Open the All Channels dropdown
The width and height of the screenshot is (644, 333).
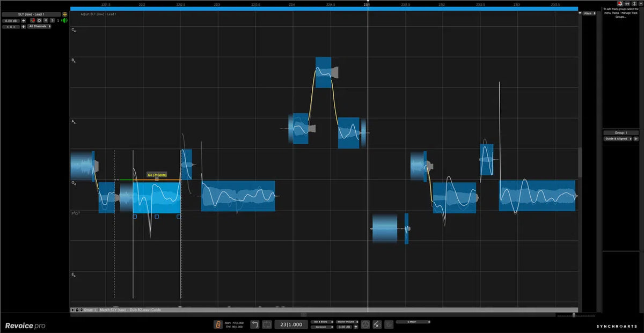click(39, 26)
